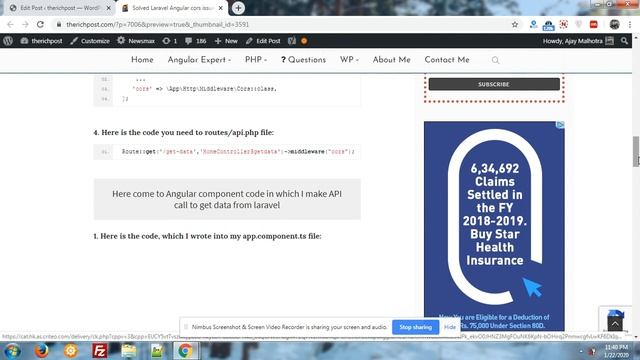Open the Contact Me page
Viewport: 640px width, 360px height.
tap(447, 60)
